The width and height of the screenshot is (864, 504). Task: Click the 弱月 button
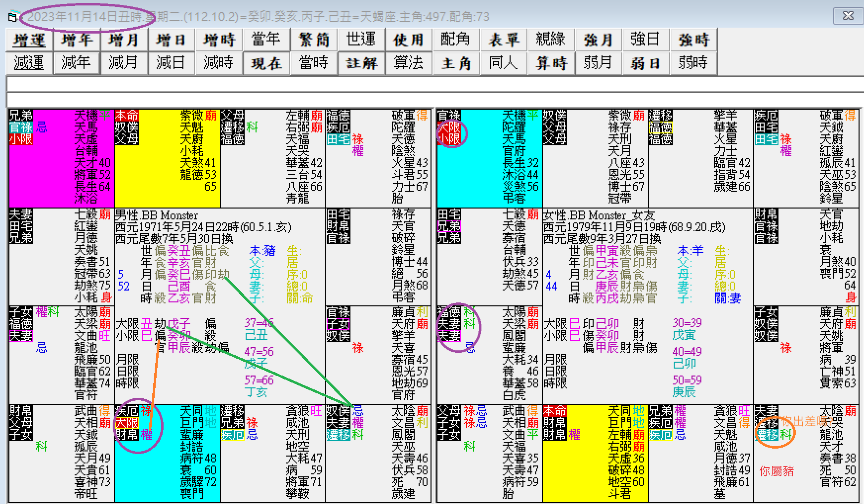coord(599,63)
